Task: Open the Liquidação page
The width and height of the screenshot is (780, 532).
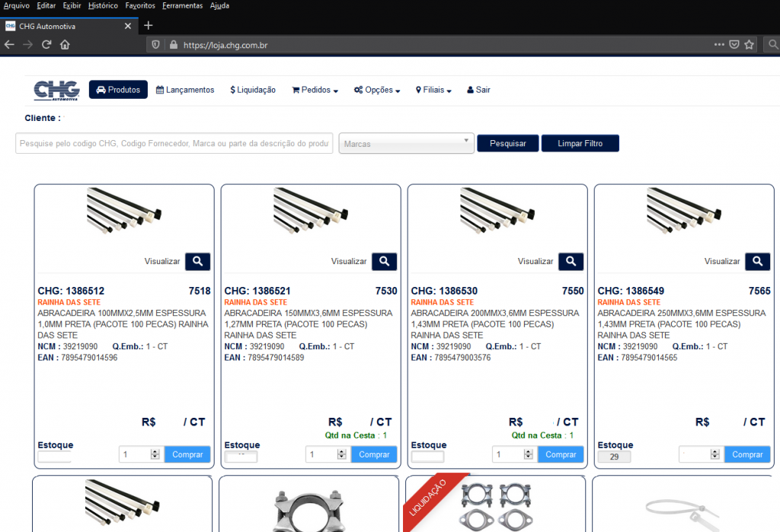Action: click(x=253, y=90)
